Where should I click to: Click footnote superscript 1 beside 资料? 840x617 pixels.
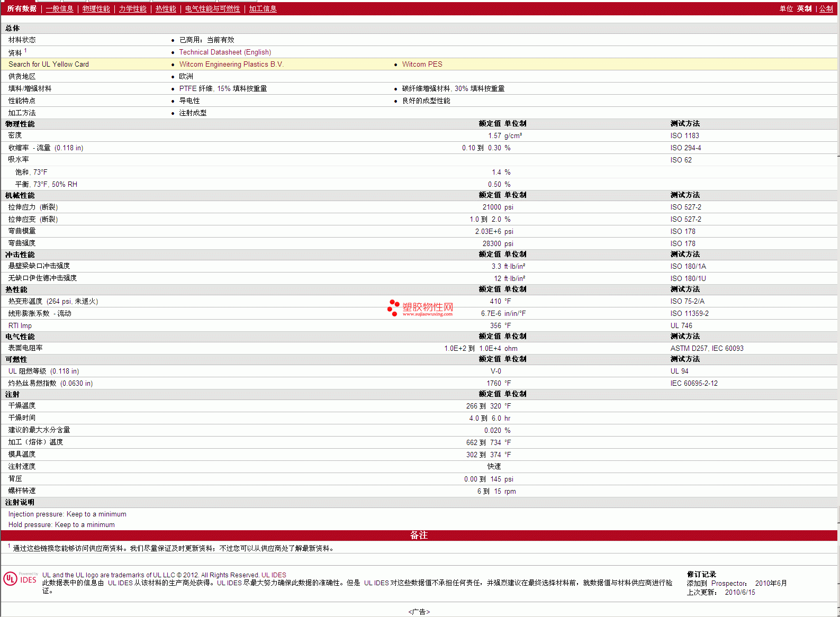(x=25, y=51)
